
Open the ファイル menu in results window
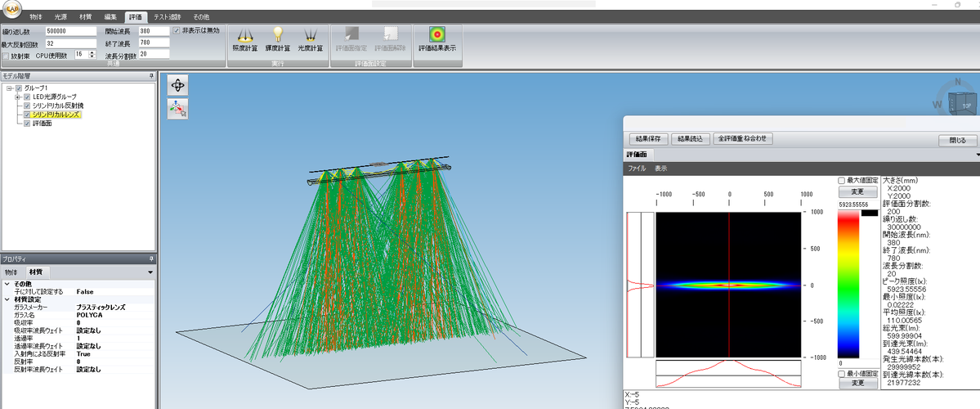[x=636, y=169]
